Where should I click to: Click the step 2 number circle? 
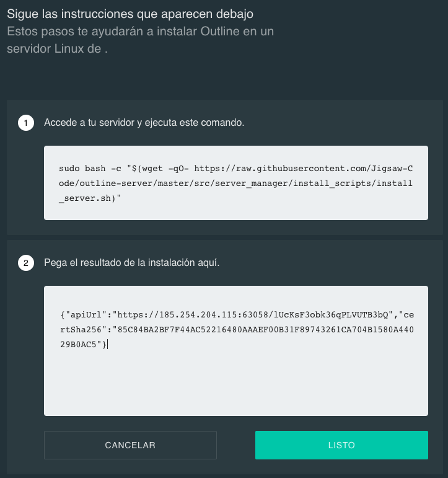[26, 263]
